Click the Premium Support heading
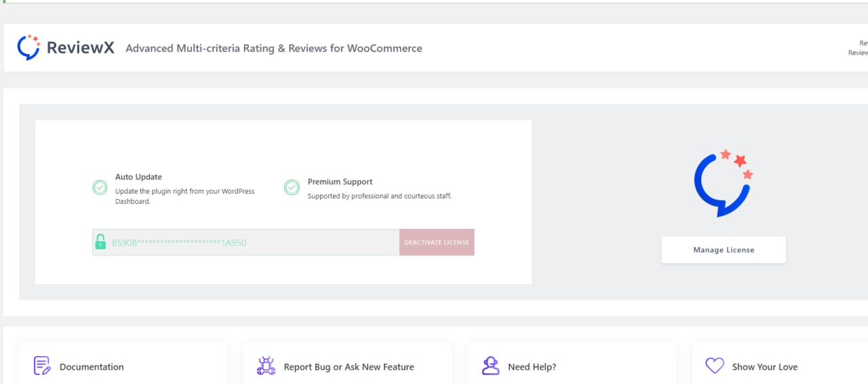Image resolution: width=868 pixels, height=384 pixels. pyautogui.click(x=340, y=182)
